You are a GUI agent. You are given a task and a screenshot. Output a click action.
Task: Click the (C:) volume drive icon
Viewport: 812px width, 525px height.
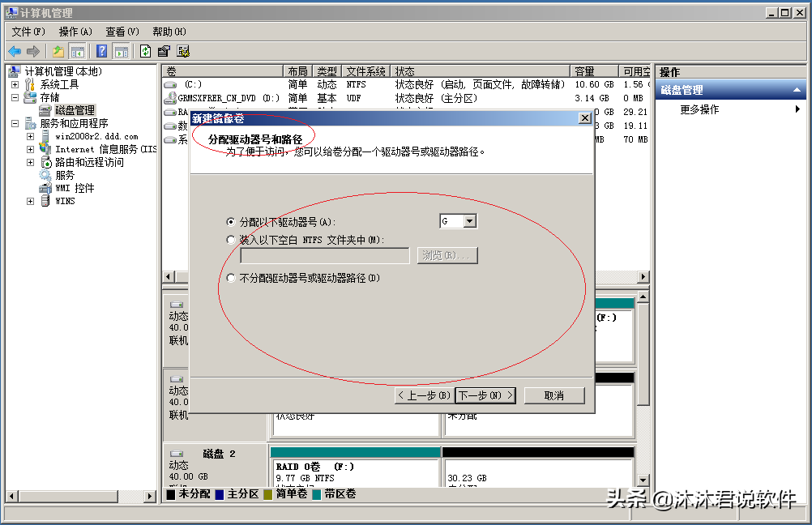pos(170,84)
